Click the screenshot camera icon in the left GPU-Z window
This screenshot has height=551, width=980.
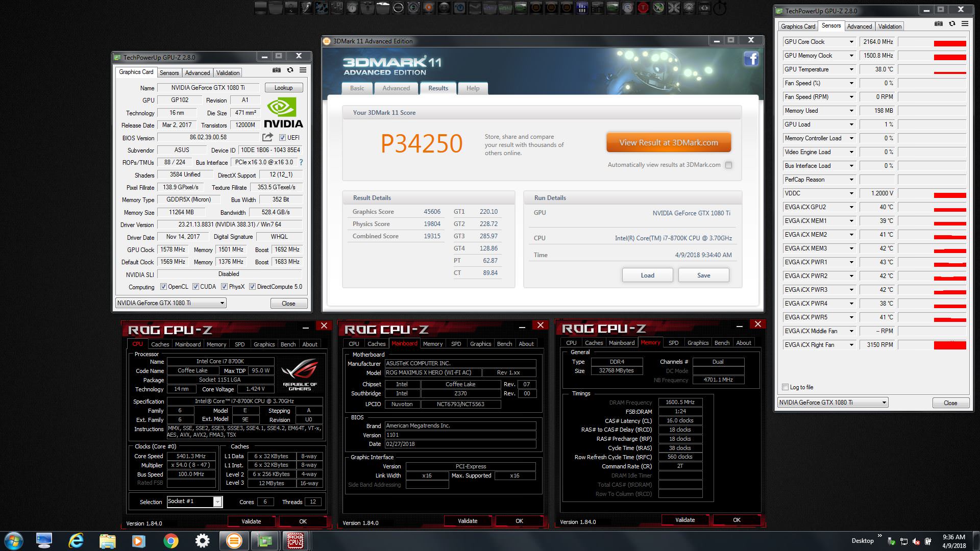point(276,70)
